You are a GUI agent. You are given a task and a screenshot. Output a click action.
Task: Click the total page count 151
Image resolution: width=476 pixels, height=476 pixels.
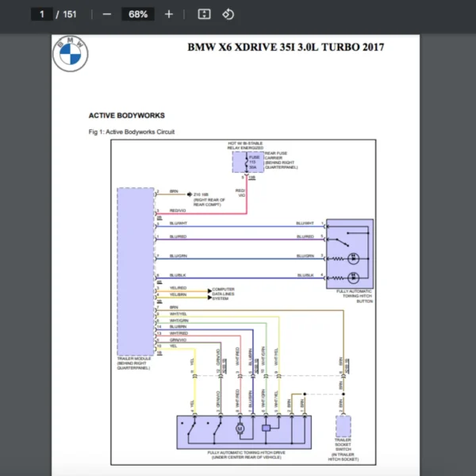[x=69, y=14]
